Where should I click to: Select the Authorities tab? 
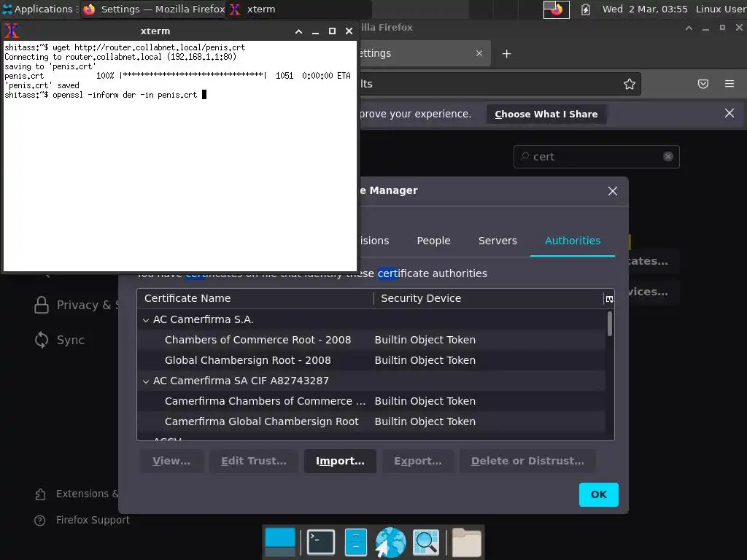(x=573, y=241)
